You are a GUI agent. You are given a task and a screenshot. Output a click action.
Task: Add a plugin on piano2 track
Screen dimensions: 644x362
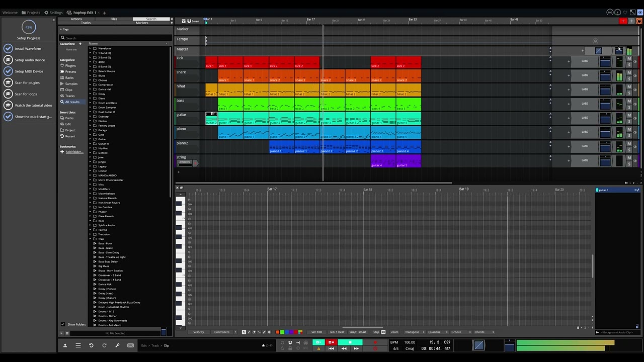pyautogui.click(x=569, y=146)
